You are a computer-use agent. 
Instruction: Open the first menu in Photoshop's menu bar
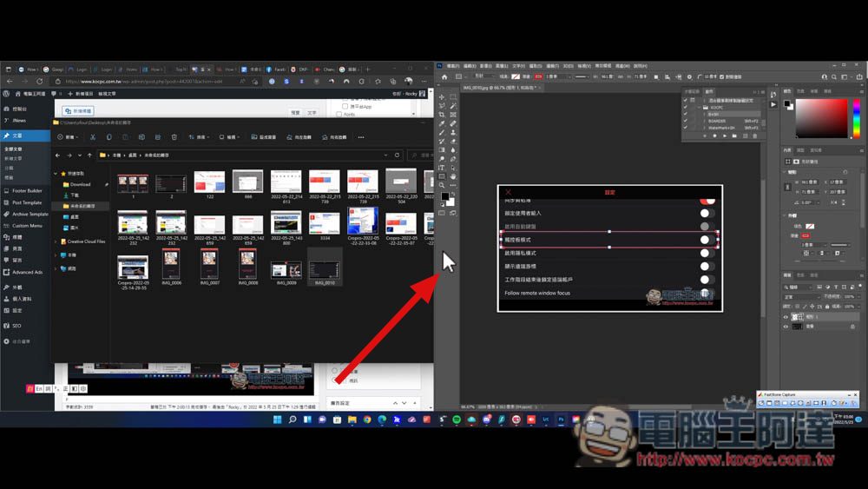pyautogui.click(x=453, y=65)
